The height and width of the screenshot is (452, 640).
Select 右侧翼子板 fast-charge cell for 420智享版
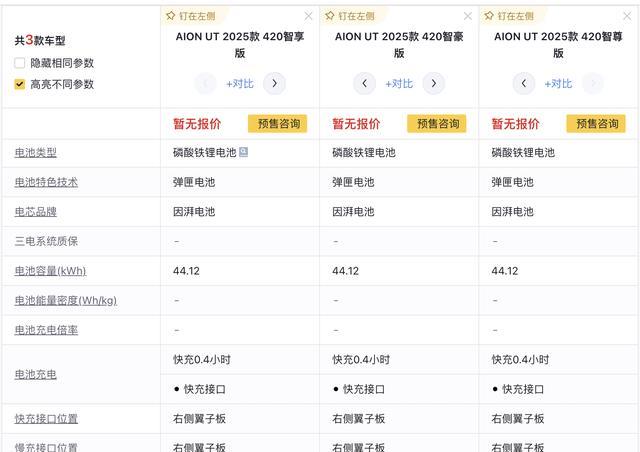(199, 419)
